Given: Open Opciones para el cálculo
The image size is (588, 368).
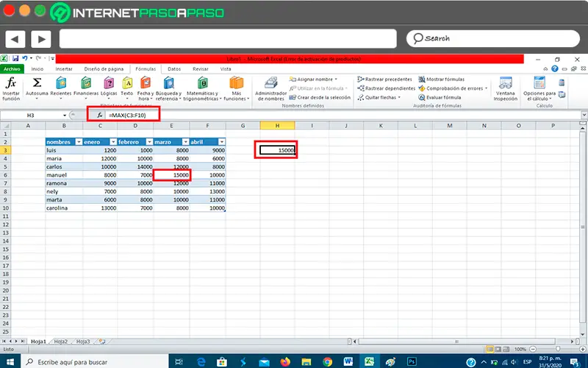Looking at the screenshot, I should [539, 88].
